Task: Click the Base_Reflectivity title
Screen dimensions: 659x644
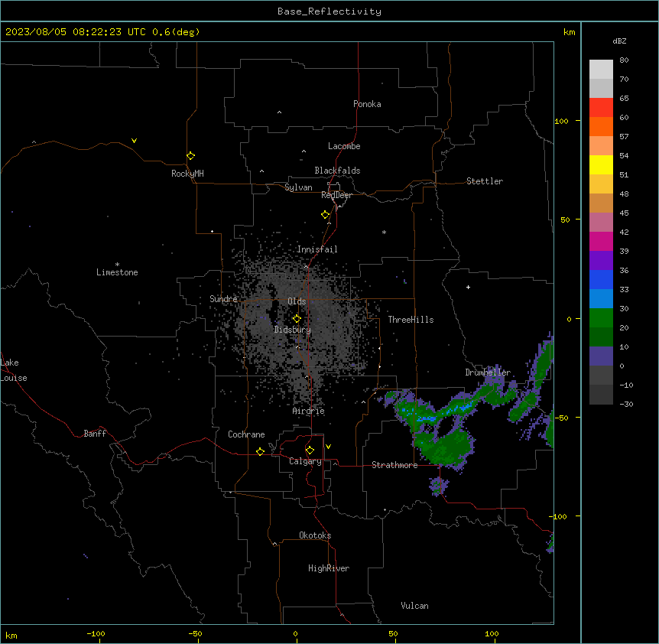Action: click(x=329, y=11)
